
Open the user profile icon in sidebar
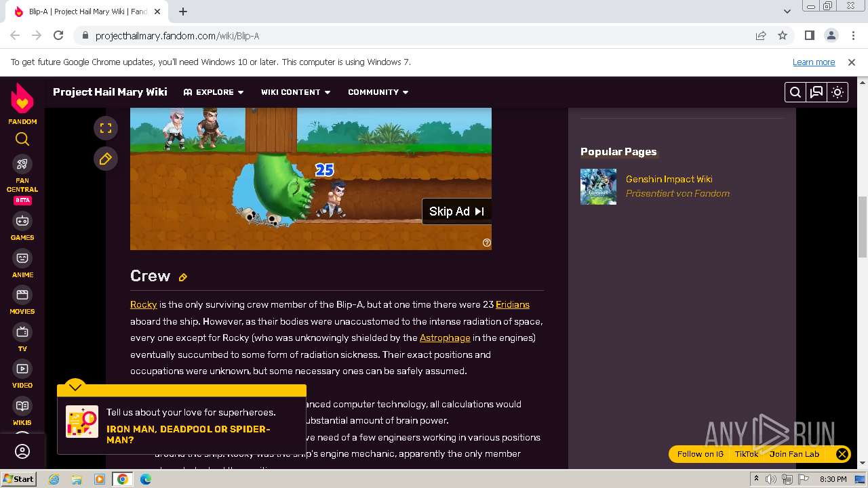[22, 451]
